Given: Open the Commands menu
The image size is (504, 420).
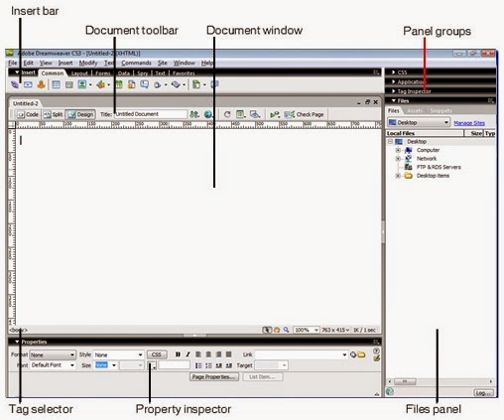Looking at the screenshot, I should pyautogui.click(x=136, y=63).
